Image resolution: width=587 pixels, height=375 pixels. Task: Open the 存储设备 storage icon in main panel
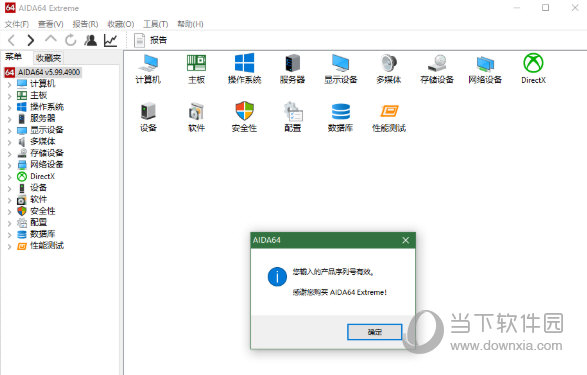coord(437,69)
